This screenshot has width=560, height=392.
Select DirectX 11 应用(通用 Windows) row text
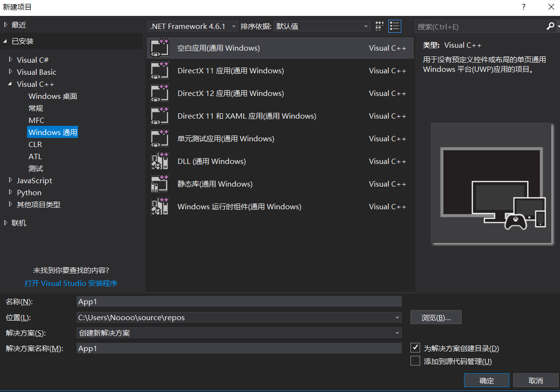coord(231,71)
